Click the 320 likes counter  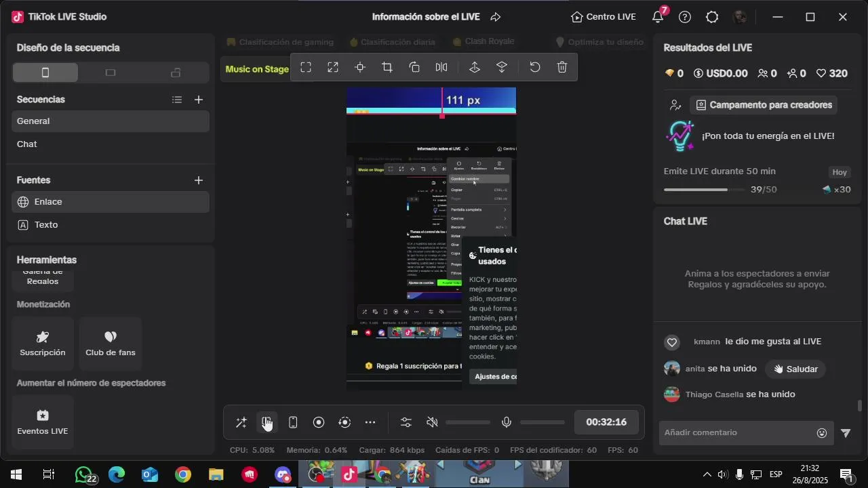[831, 73]
